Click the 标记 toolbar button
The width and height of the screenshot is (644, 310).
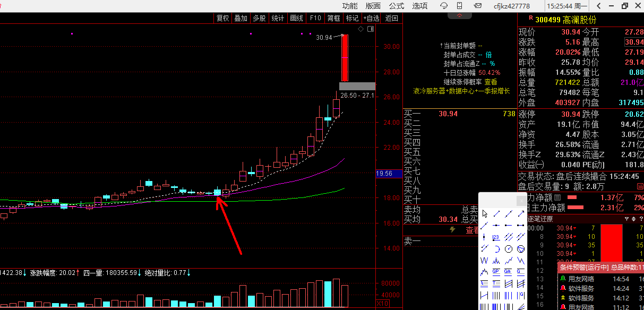point(352,18)
